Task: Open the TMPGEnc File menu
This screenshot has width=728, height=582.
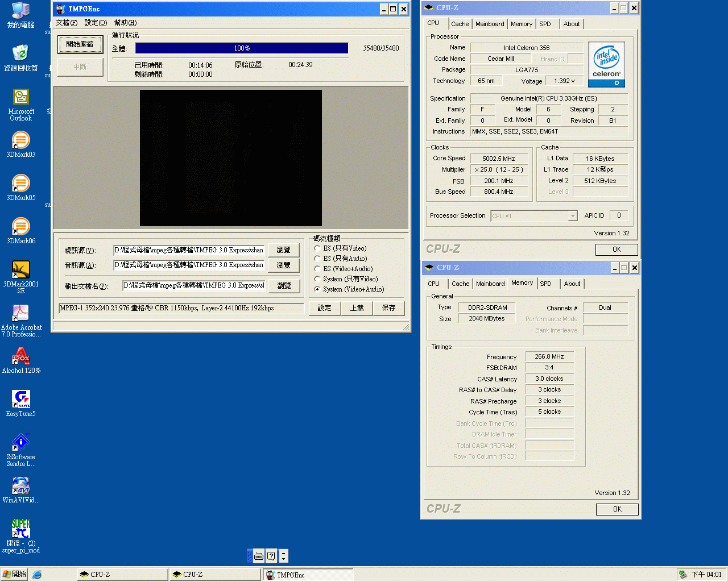Action: click(x=67, y=23)
